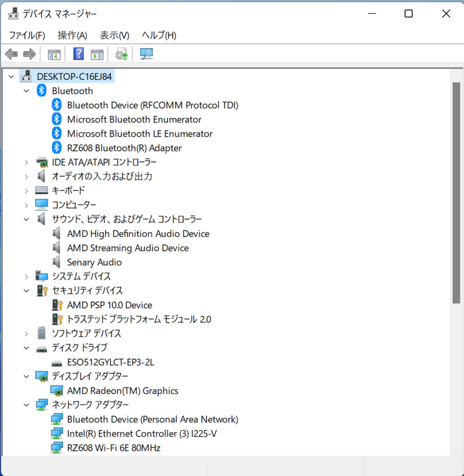
Task: Minimize the Device Manager window
Action: click(372, 13)
